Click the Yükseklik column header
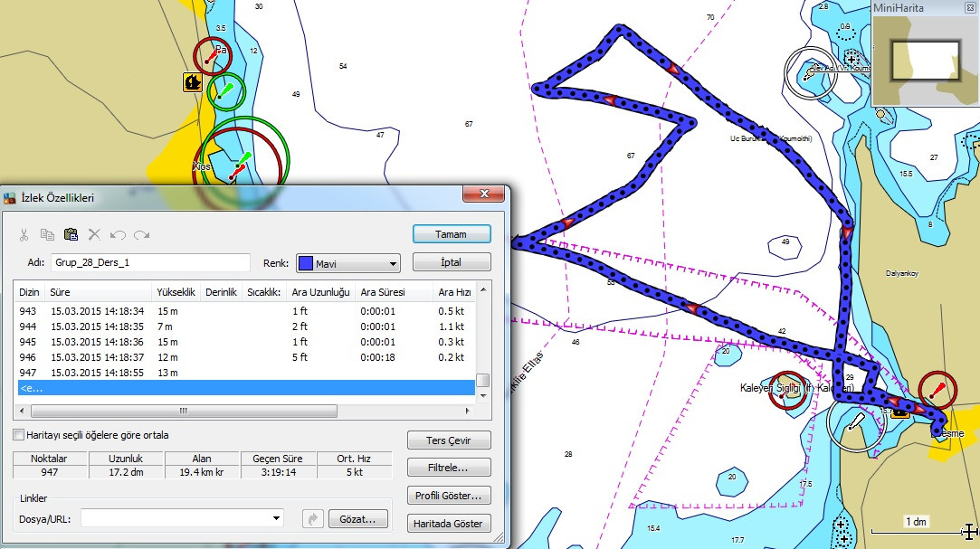This screenshot has height=549, width=980. pyautogui.click(x=176, y=292)
